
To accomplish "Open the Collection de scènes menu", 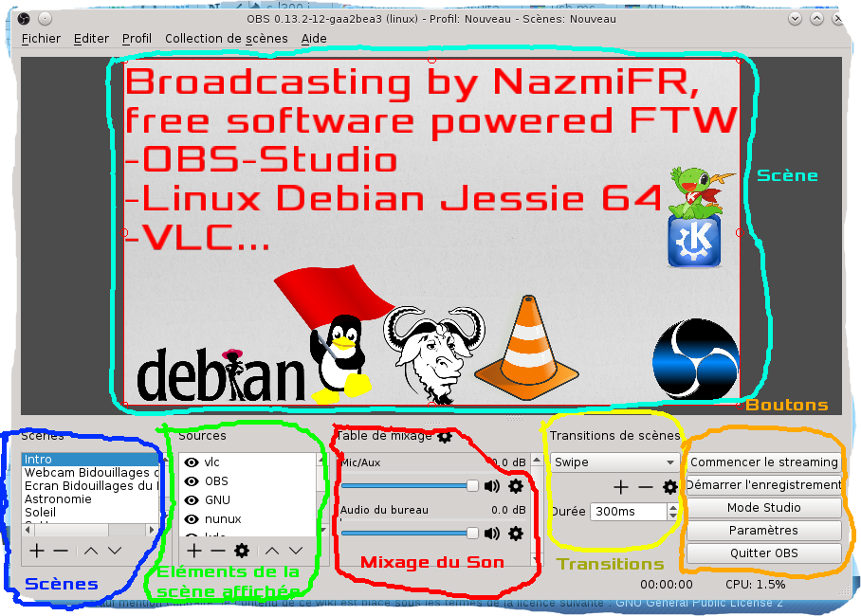I will pyautogui.click(x=226, y=39).
